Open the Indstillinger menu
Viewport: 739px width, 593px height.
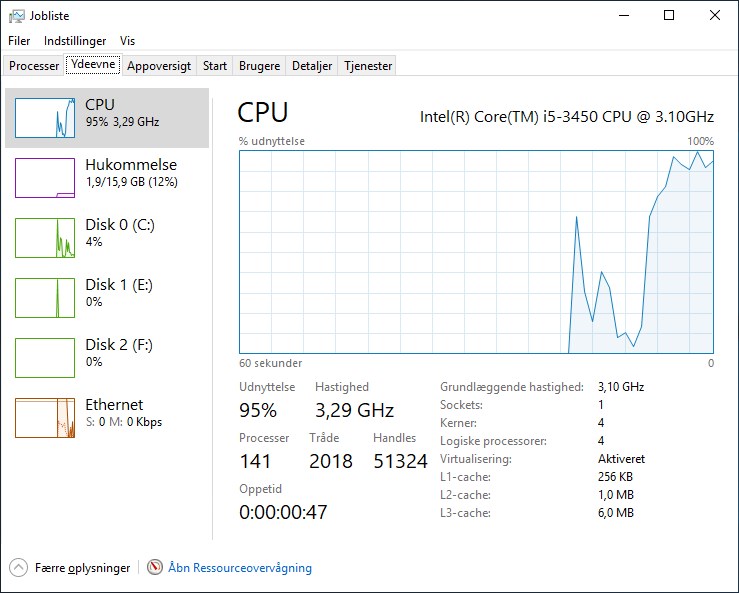(75, 41)
